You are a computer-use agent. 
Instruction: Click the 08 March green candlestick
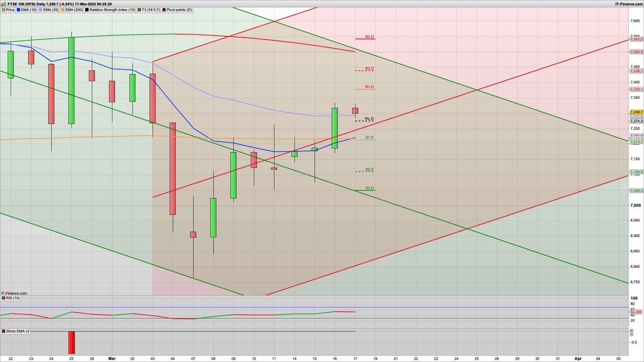pyautogui.click(x=213, y=218)
